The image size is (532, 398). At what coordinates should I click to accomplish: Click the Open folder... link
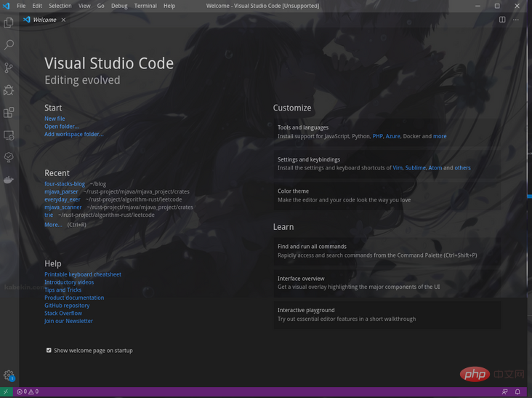point(62,127)
